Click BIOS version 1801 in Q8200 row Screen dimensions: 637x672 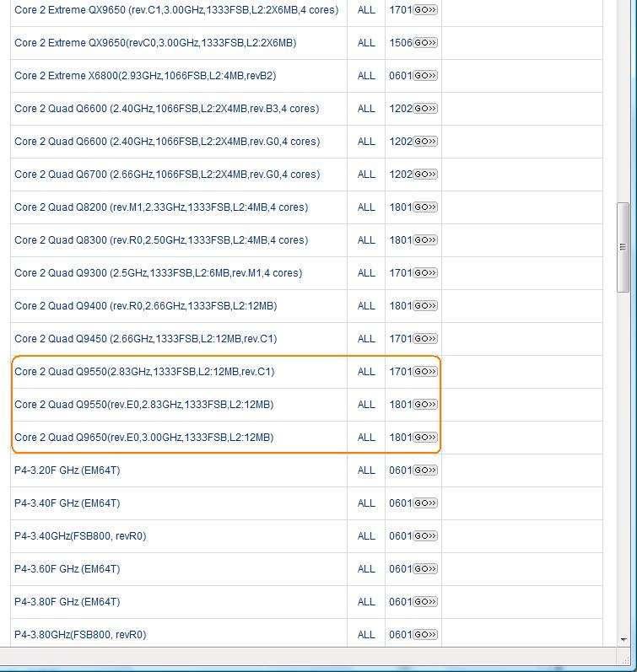click(401, 207)
